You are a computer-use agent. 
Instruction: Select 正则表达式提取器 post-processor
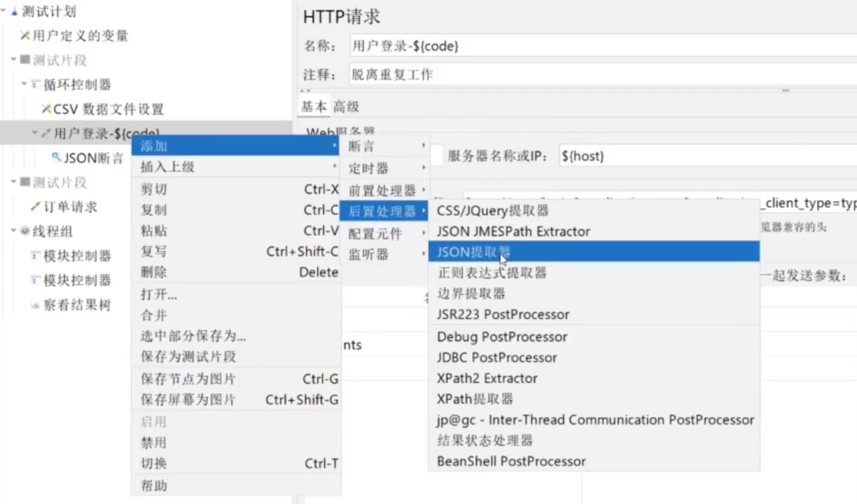(492, 273)
